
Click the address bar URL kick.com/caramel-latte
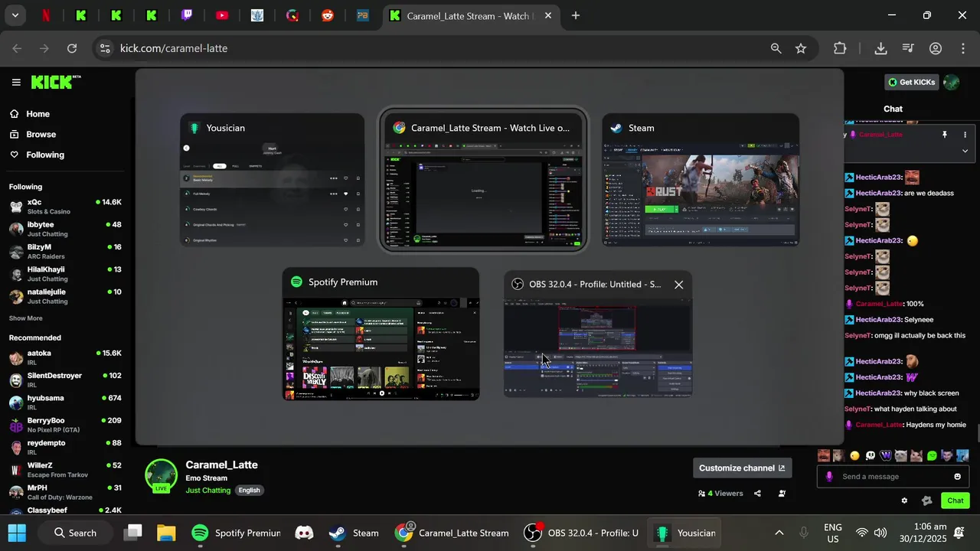(174, 48)
